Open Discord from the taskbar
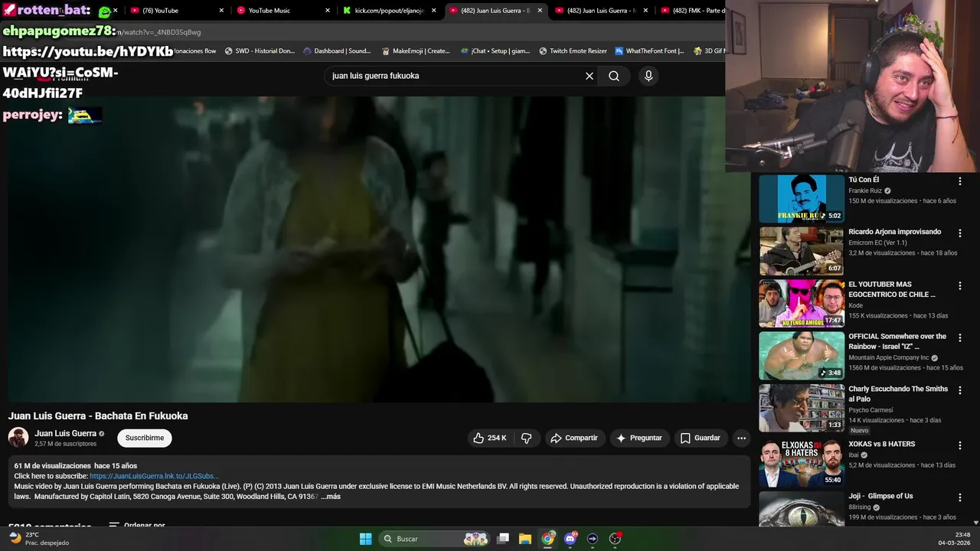980x551 pixels. coord(570,539)
